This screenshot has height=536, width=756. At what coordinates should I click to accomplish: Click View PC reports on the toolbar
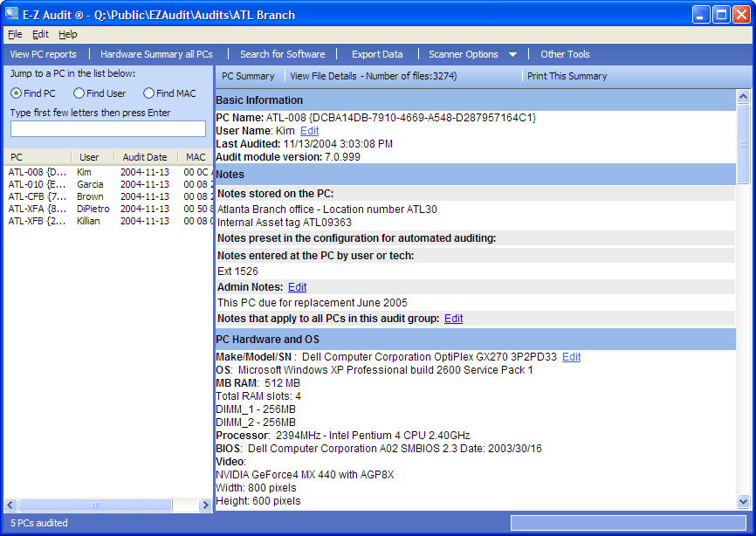pyautogui.click(x=43, y=53)
